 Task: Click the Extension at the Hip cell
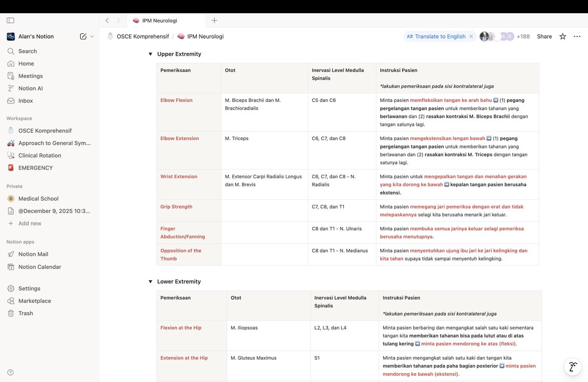192,366
